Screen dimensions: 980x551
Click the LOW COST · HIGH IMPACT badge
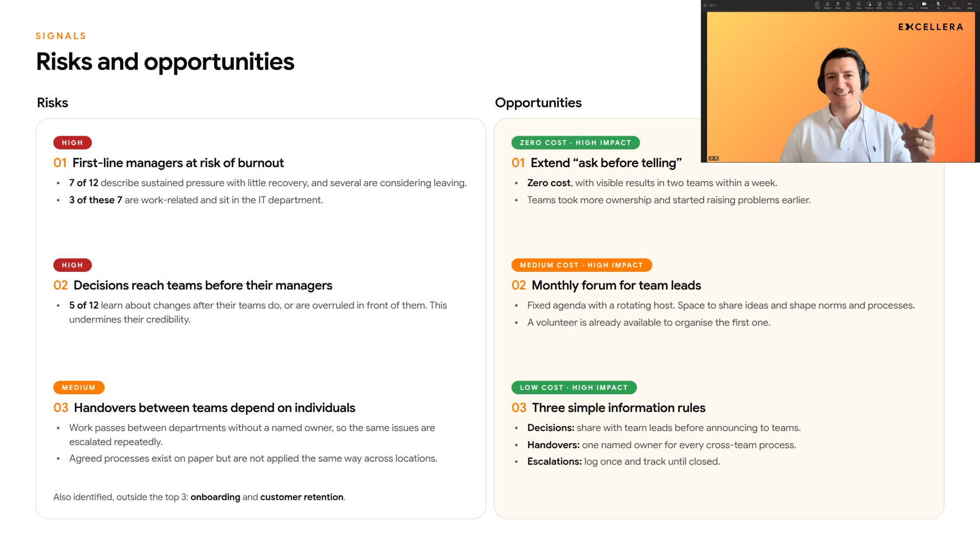(x=574, y=387)
